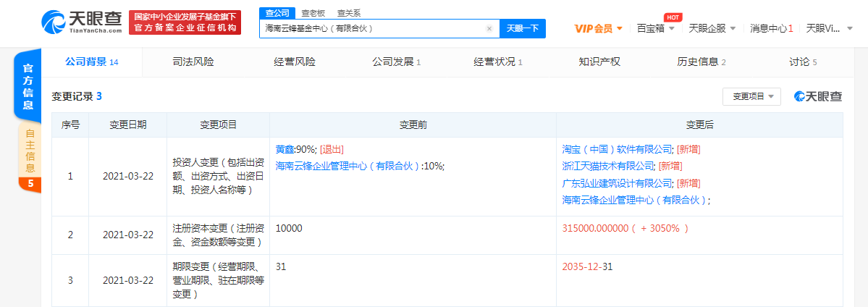Open 浙江天猫技术有限公司 link

tap(608, 166)
